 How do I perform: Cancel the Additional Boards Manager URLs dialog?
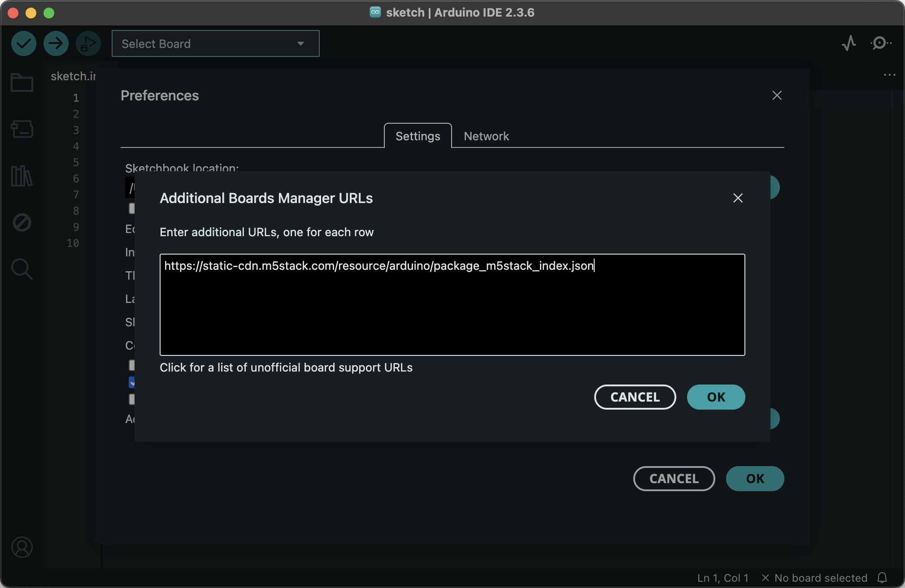[x=635, y=397]
